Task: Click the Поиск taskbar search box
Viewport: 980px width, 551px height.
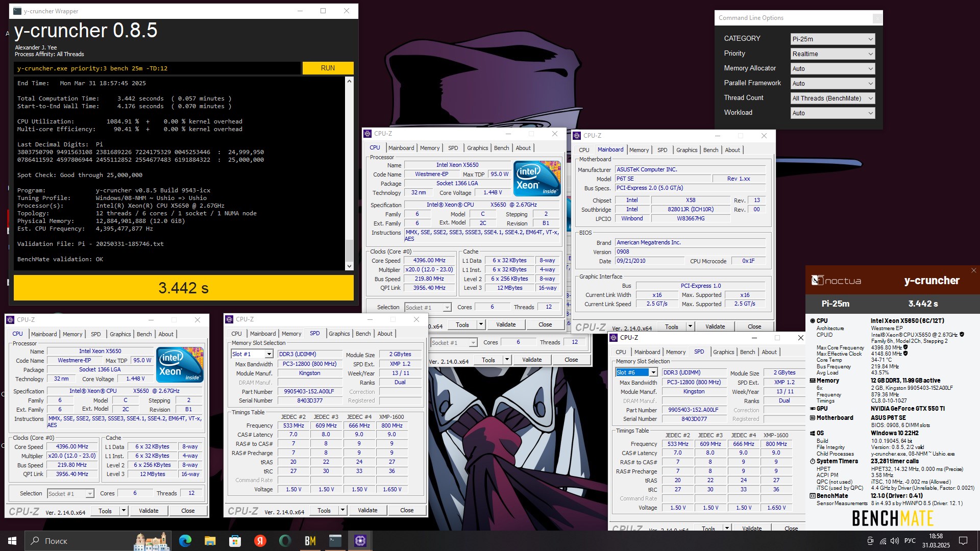Action: 97,541
